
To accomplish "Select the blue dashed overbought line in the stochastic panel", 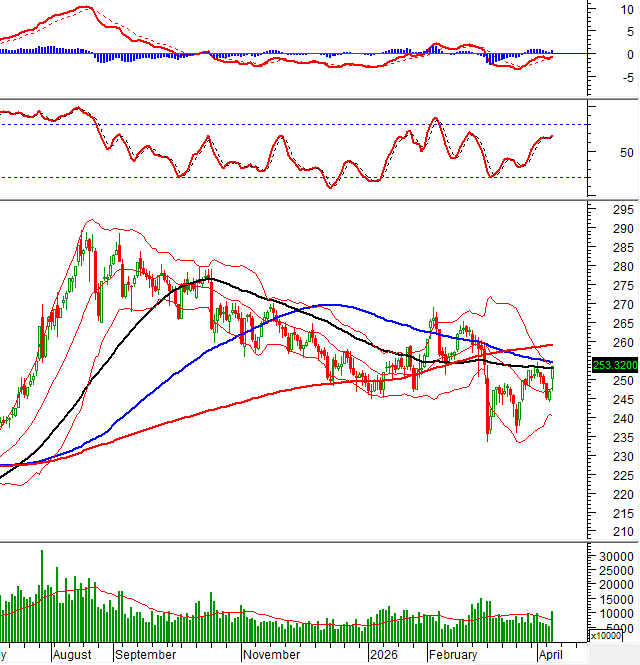I will 300,125.
